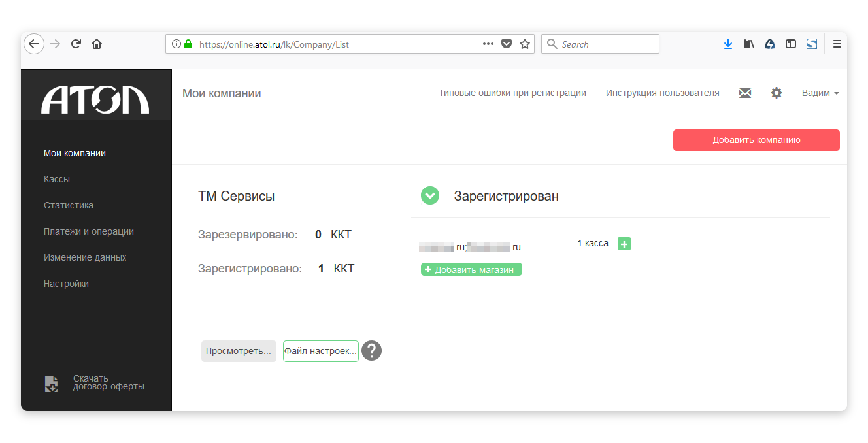Screen dimensions: 868x443
Task: Click the download contract-offer icon in sidebar
Action: tap(52, 384)
